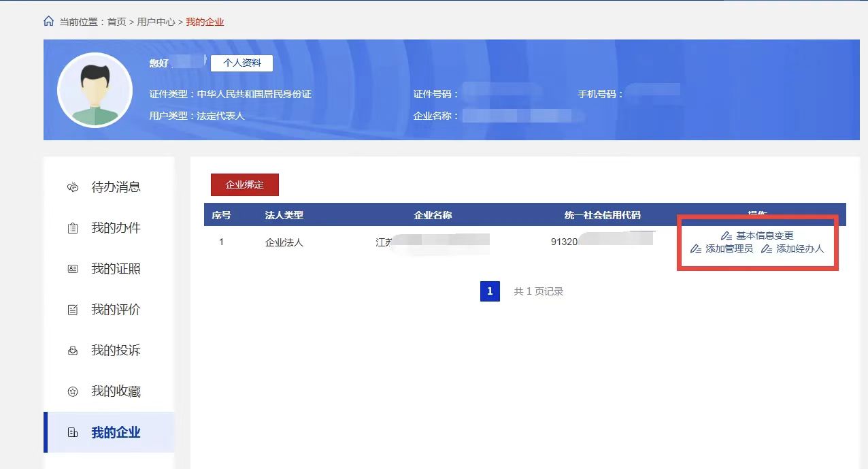
Task: Click the 统一社会信用代码 column header
Action: click(x=602, y=215)
